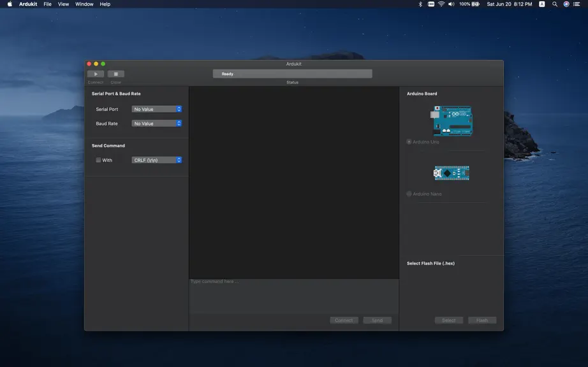Image resolution: width=588 pixels, height=367 pixels.
Task: Click the Send Command heading
Action: (108, 146)
